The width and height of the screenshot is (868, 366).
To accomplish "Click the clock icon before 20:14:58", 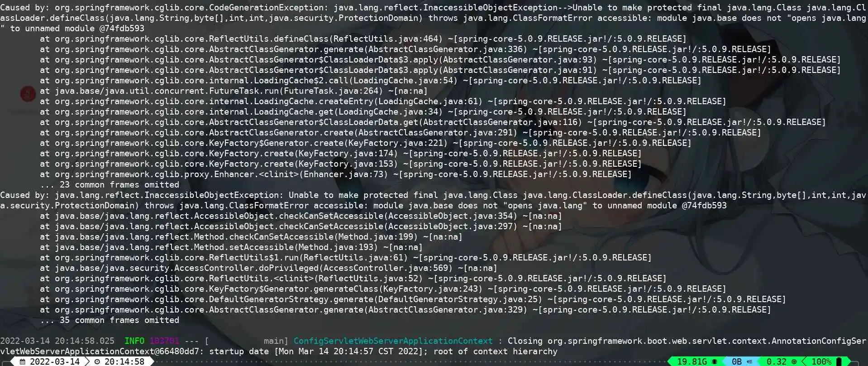I will (97, 361).
